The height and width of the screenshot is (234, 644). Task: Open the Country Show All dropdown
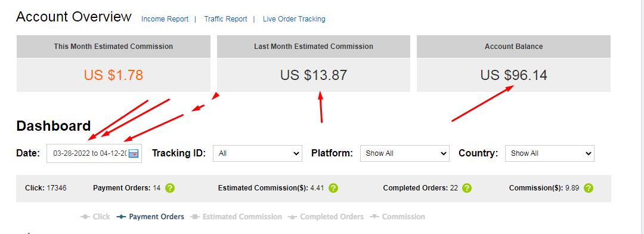550,153
